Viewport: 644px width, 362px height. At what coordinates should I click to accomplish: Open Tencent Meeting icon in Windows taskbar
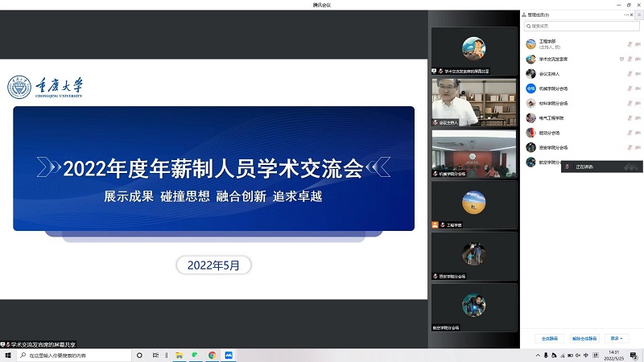(x=229, y=356)
